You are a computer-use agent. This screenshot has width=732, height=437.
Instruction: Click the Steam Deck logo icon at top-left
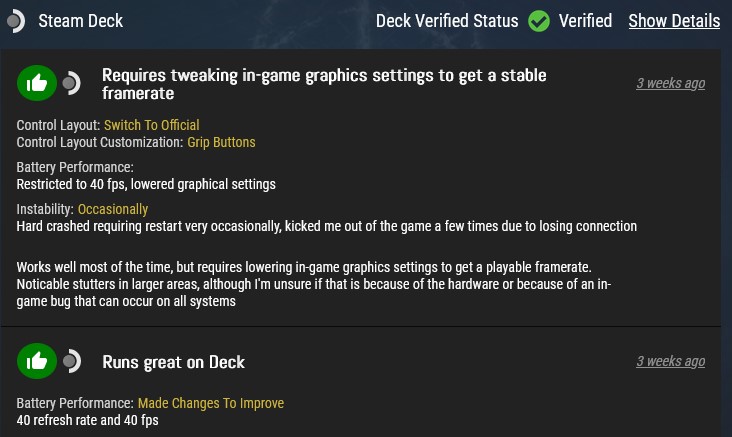point(16,21)
